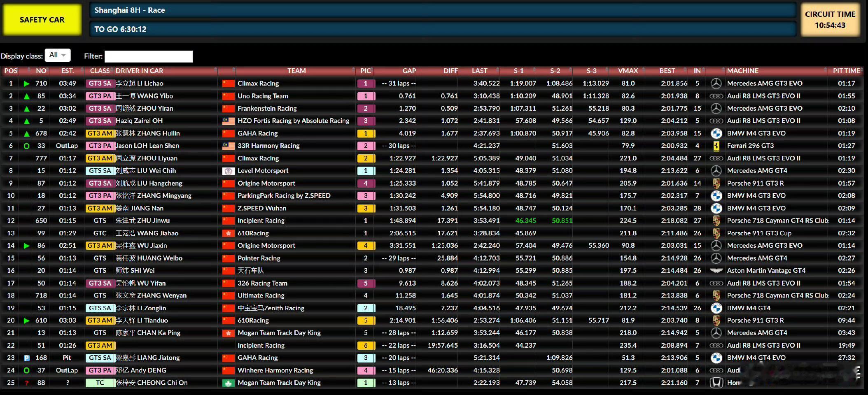Click the green S-1 time 46.345
868x395 pixels.
526,221
